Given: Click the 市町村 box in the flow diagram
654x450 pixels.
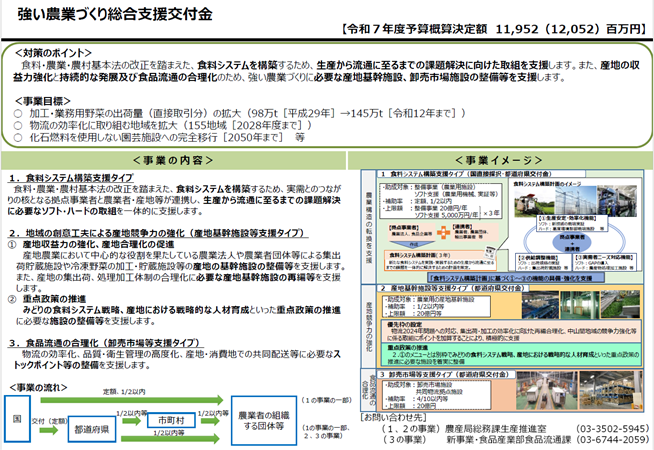Looking at the screenshot, I should click(x=171, y=420).
